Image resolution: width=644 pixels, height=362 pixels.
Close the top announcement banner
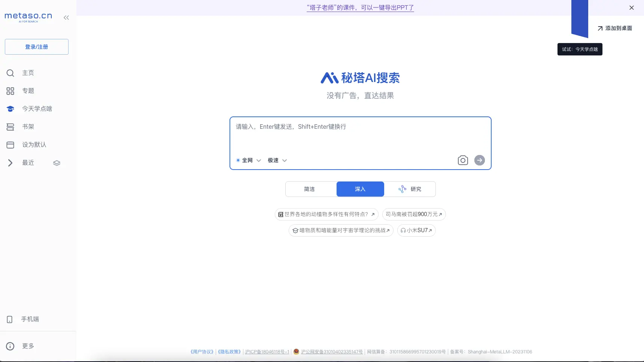[632, 7]
